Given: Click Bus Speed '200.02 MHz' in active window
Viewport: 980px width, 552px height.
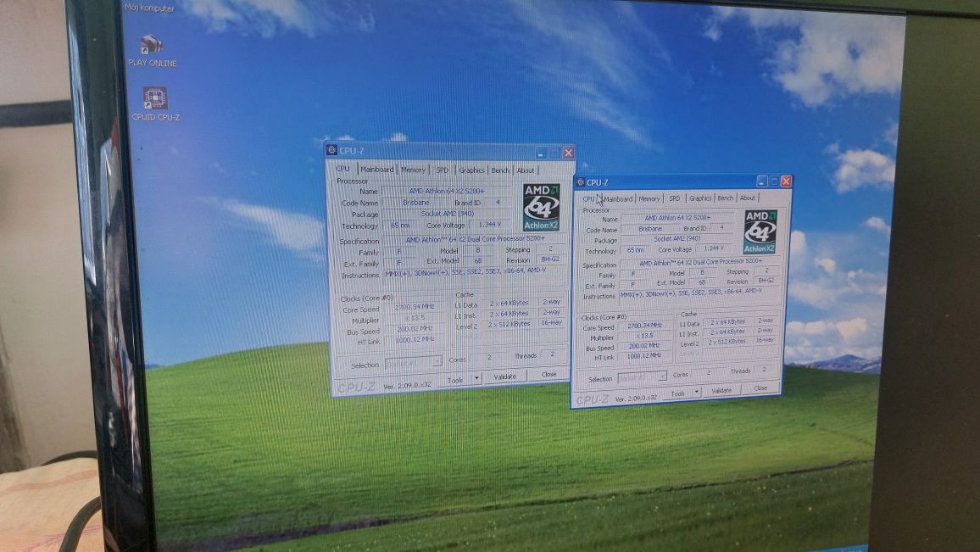Looking at the screenshot, I should [643, 346].
